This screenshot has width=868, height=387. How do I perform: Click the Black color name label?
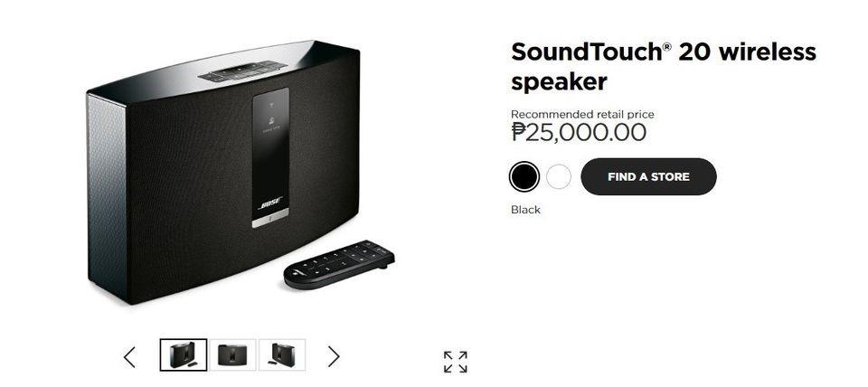click(525, 210)
